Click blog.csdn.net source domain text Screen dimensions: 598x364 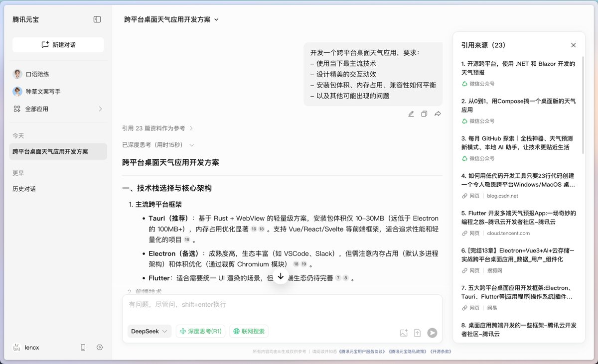(x=502, y=196)
